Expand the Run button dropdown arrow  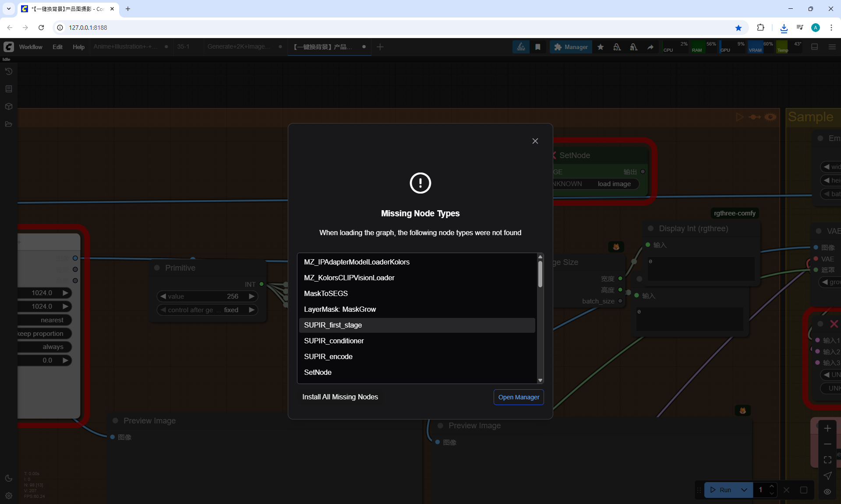(x=744, y=490)
